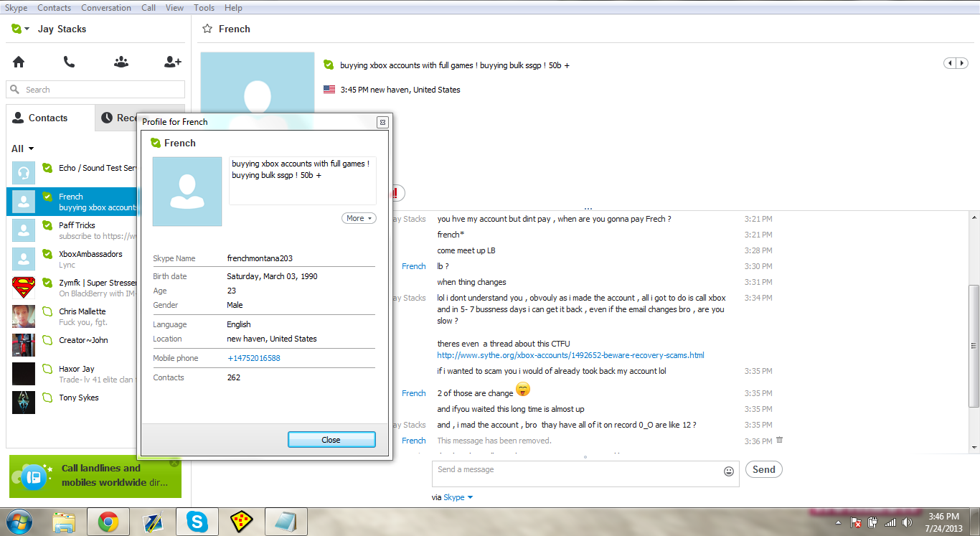Click Echo / Sound Test Service headset avatar

[24, 173]
